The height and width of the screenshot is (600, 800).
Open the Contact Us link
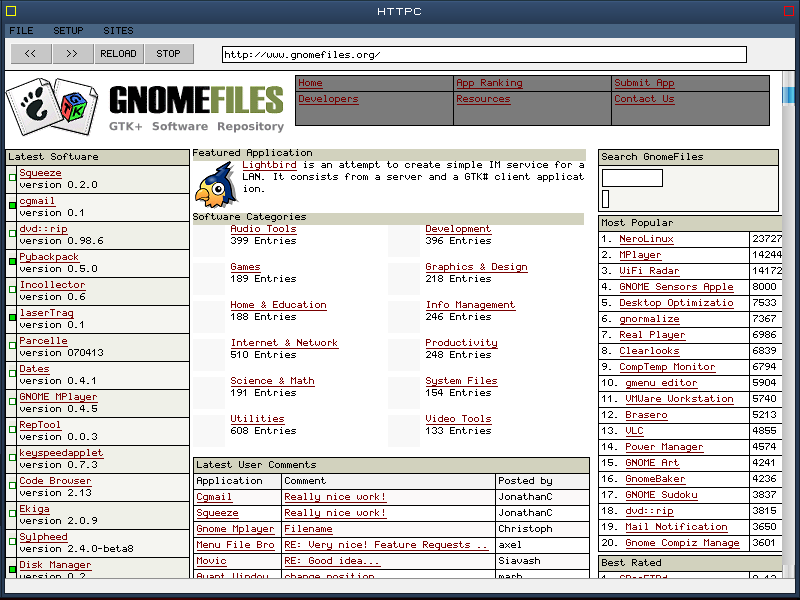tap(644, 99)
